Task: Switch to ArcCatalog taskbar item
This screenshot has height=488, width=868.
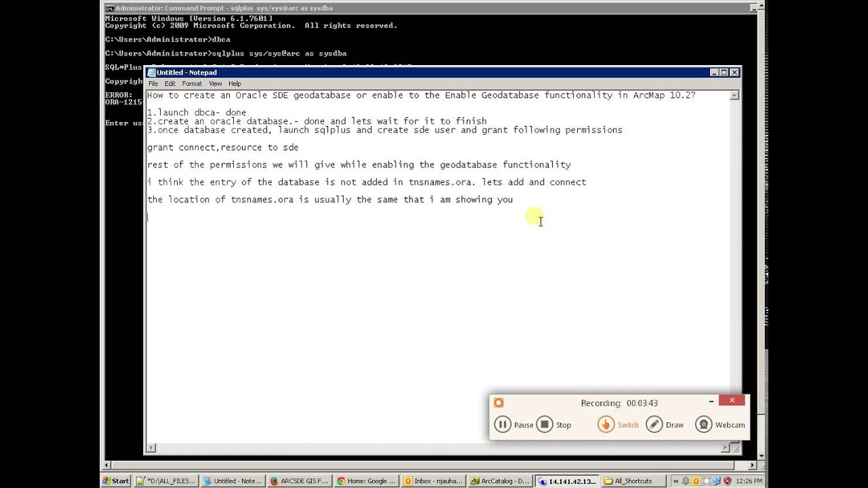Action: point(499,481)
